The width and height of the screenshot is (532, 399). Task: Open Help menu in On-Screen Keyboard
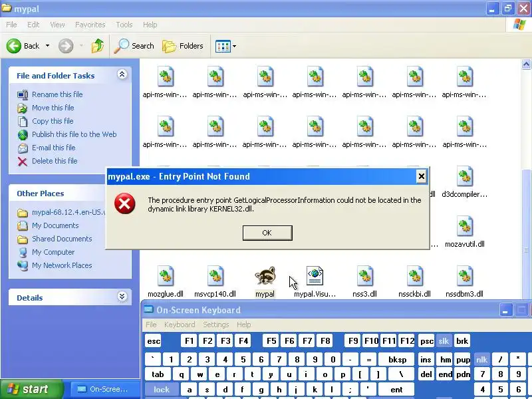[x=243, y=325]
